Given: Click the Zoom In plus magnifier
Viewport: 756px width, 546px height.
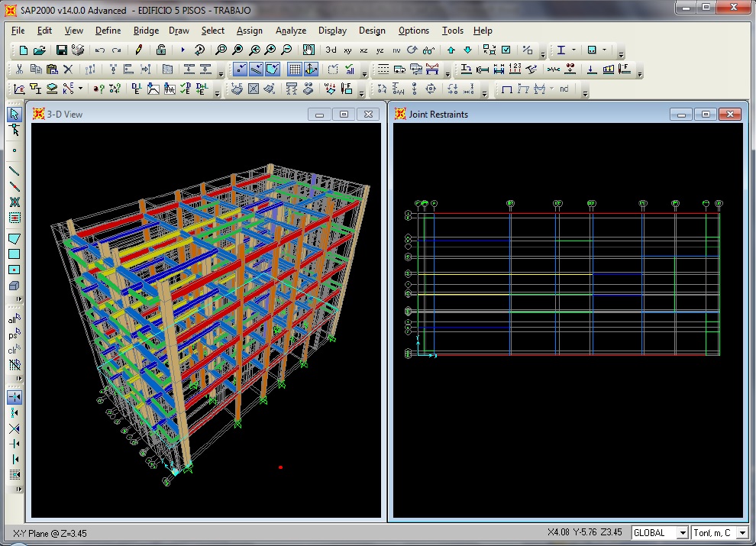Looking at the screenshot, I should 270,50.
